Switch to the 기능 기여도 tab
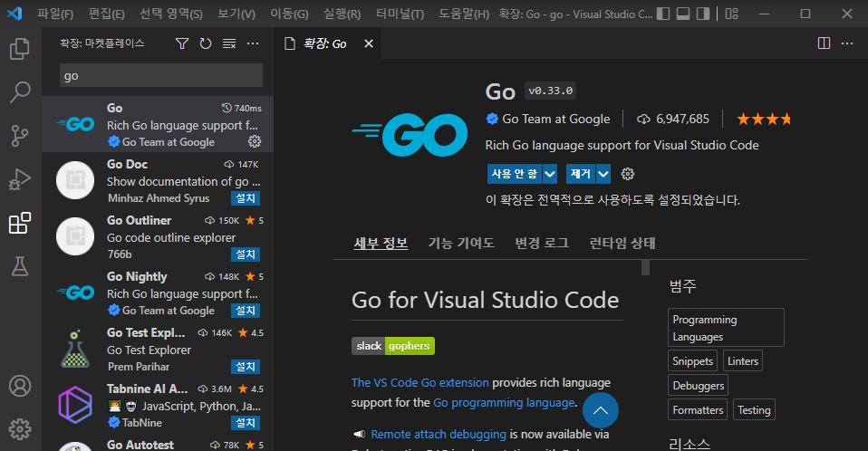This screenshot has width=868, height=451. coord(461,243)
